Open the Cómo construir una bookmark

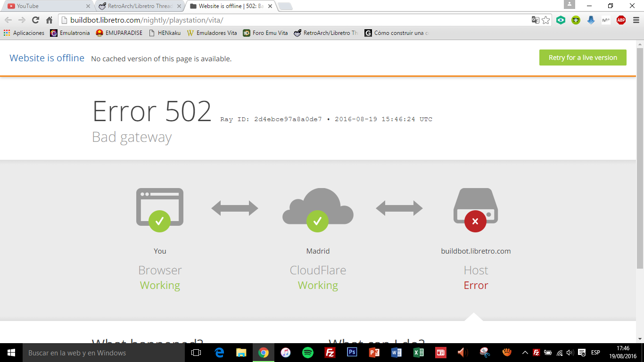tap(396, 33)
